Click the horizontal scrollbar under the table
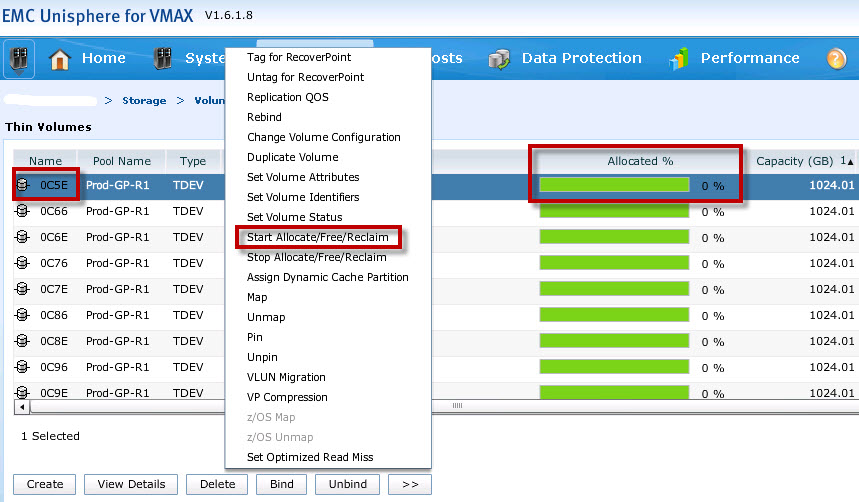This screenshot has height=502, width=859. pyautogui.click(x=457, y=406)
